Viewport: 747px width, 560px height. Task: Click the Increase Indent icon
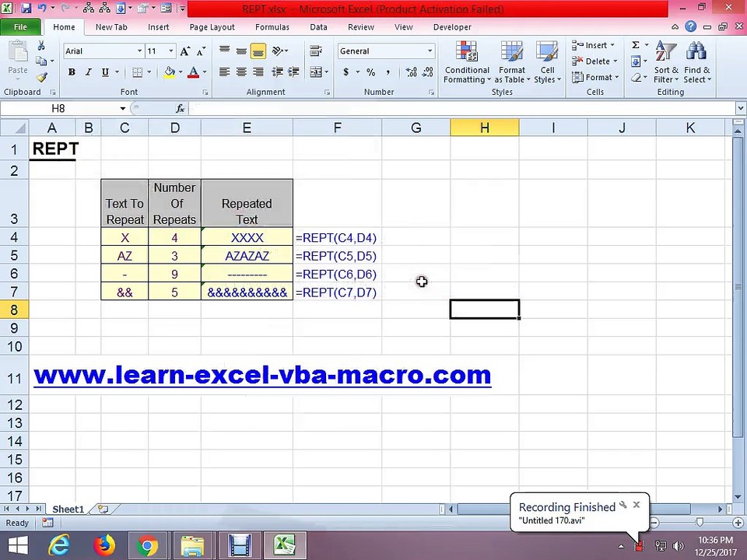tap(293, 72)
